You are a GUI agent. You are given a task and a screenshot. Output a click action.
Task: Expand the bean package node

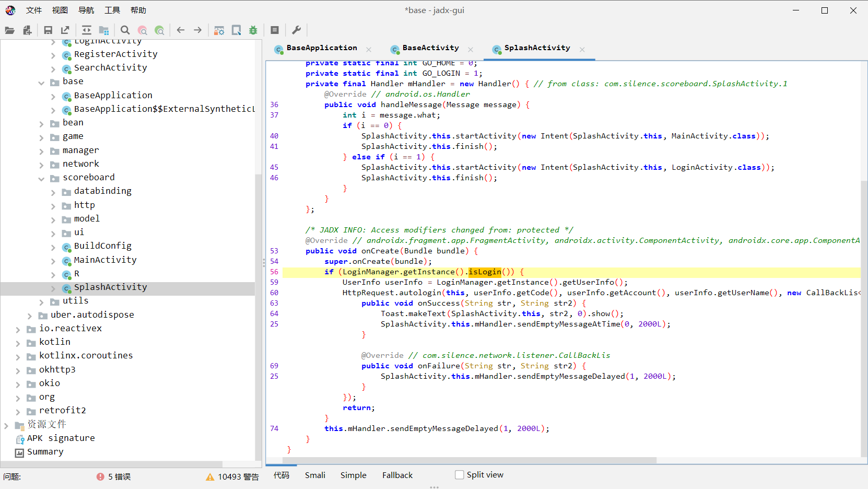pos(41,124)
